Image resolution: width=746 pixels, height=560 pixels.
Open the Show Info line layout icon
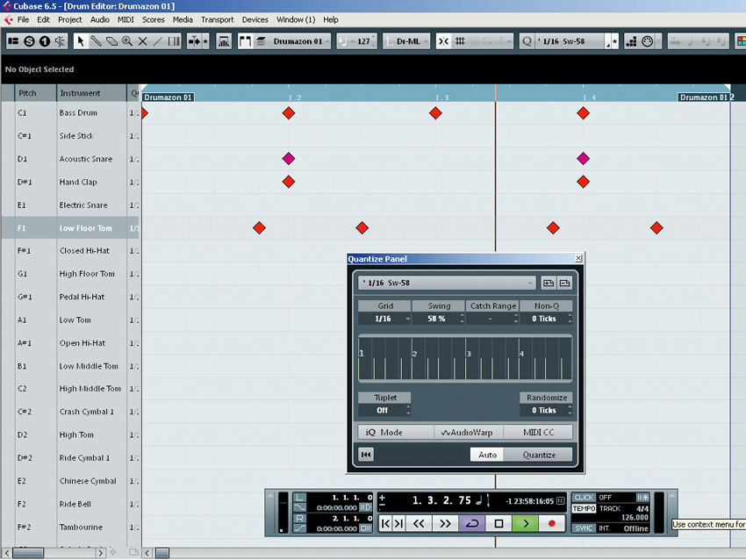click(x=13, y=41)
